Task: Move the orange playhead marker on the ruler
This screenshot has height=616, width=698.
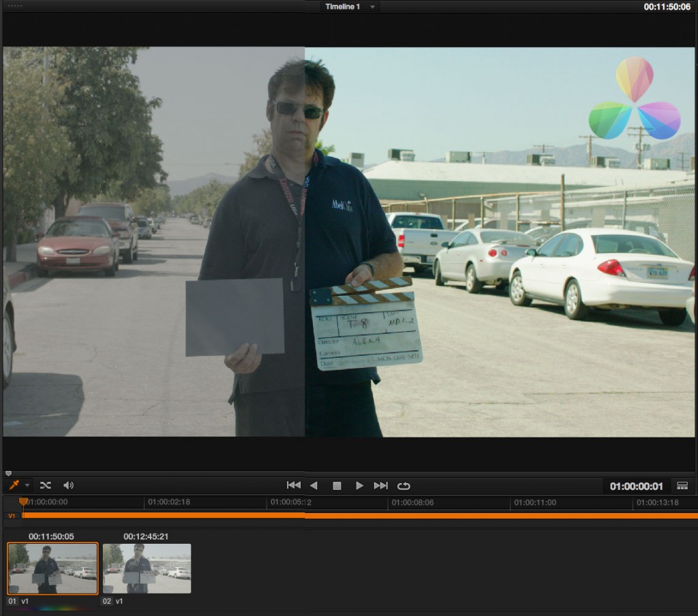Action: [24, 502]
